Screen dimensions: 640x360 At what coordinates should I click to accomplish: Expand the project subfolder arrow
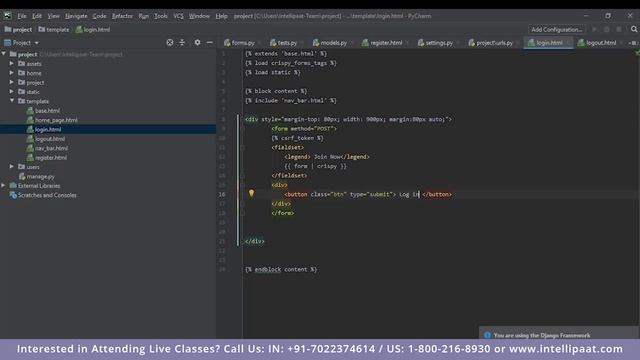point(12,82)
